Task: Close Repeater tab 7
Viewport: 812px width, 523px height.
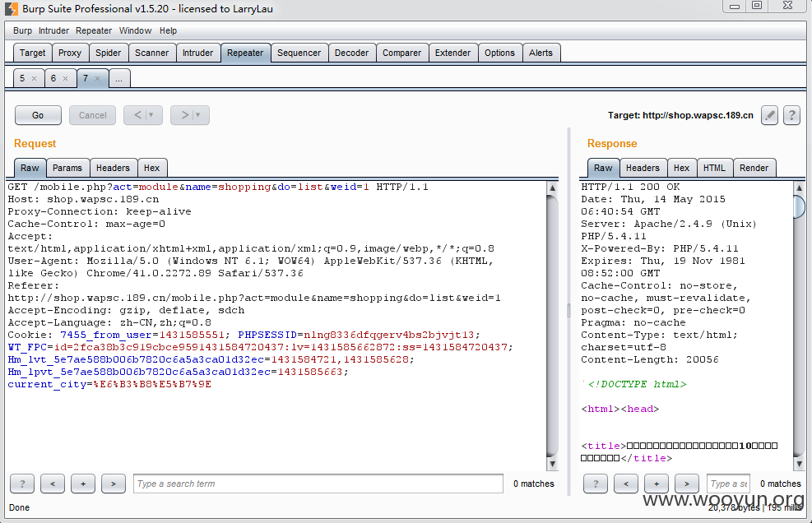Action: 97,79
